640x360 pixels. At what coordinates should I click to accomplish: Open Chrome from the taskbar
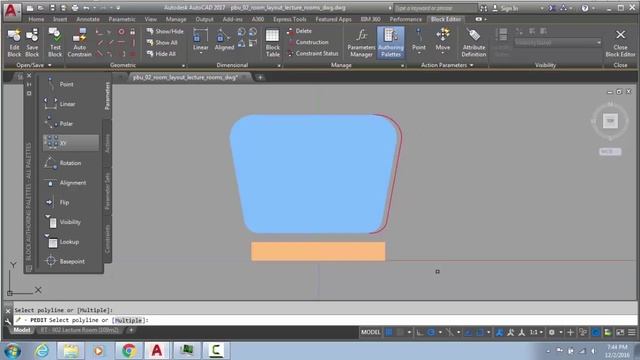(129, 350)
